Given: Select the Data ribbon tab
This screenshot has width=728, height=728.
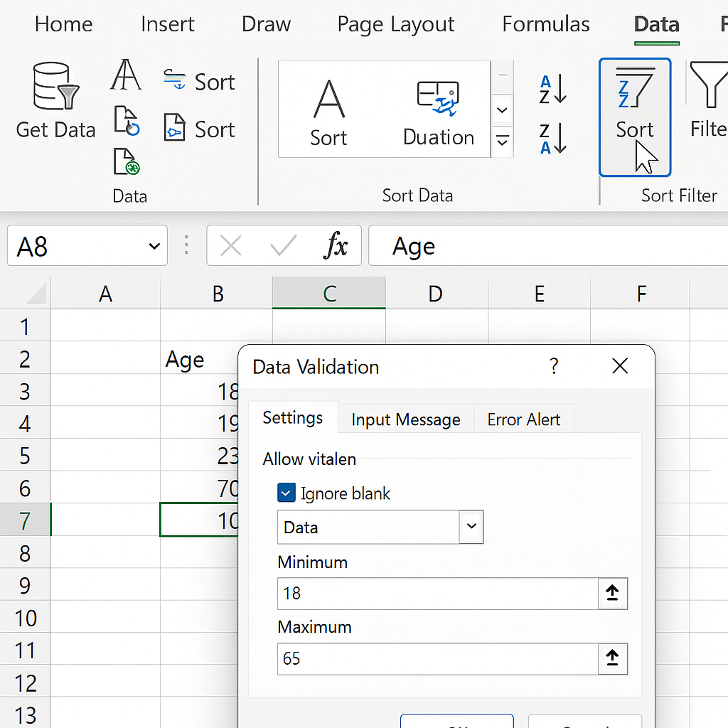Looking at the screenshot, I should tap(656, 24).
